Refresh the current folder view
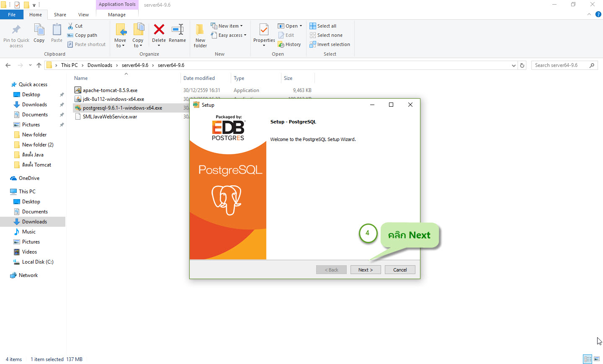Screen dimensions: 603x364 click(522, 65)
